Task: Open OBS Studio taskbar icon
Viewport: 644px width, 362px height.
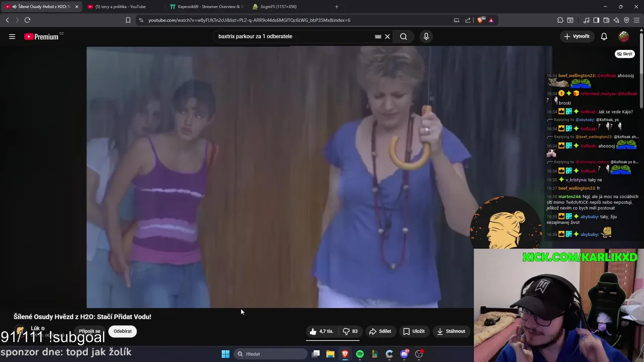Action: point(419,354)
